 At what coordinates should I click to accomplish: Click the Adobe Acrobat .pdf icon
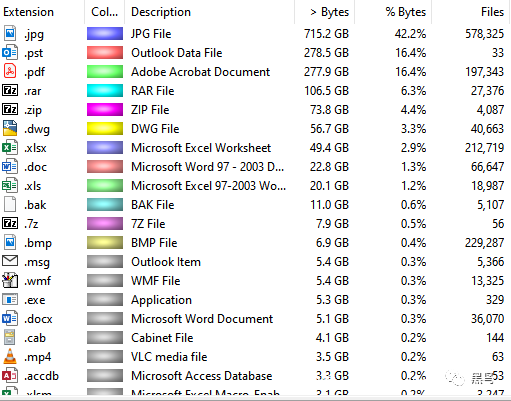click(10, 72)
